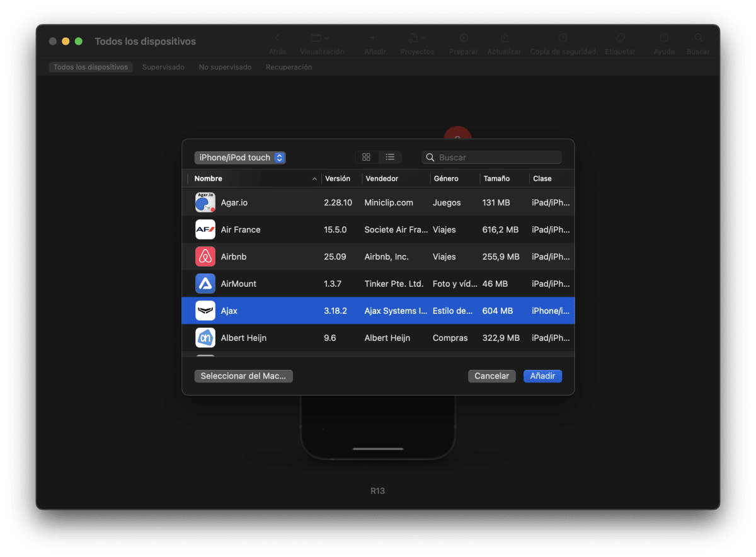Click the Airbnb app icon
756x557 pixels.
coord(205,256)
